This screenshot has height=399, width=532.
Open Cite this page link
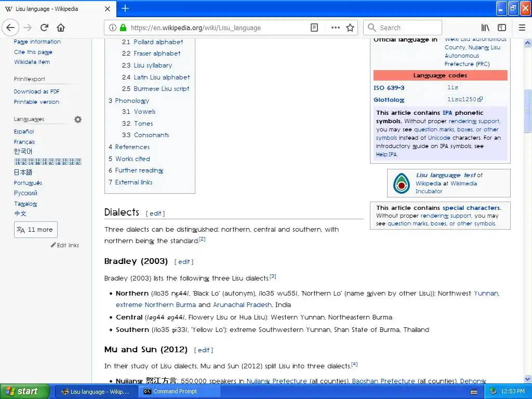(x=33, y=52)
